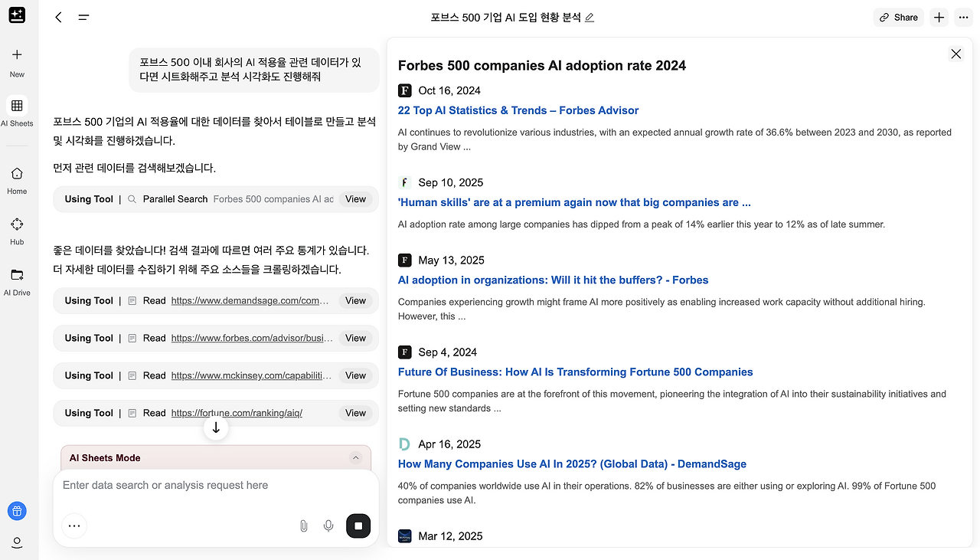Focus the data search request input field
This screenshot has height=560, width=980.
[x=216, y=486]
